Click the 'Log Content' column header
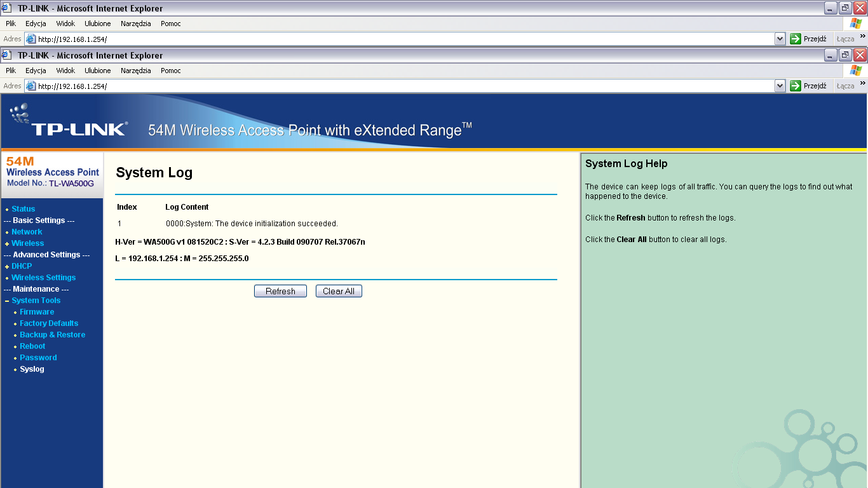 point(187,207)
